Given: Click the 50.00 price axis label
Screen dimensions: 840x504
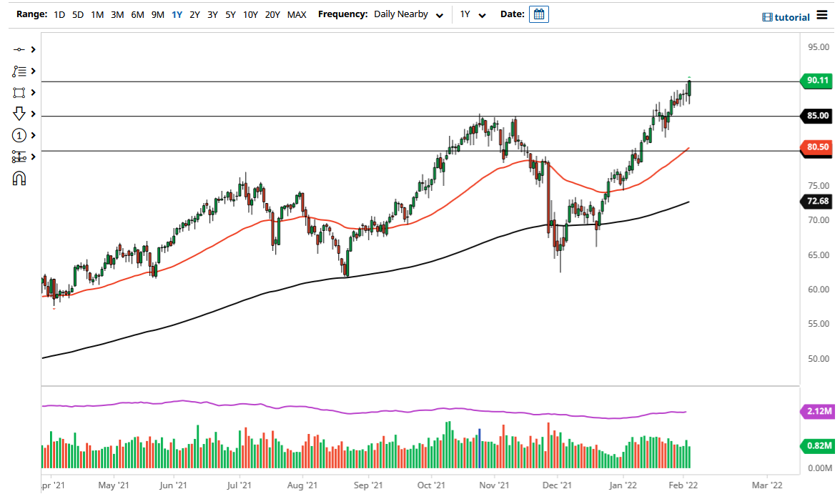Looking at the screenshot, I should [x=819, y=359].
